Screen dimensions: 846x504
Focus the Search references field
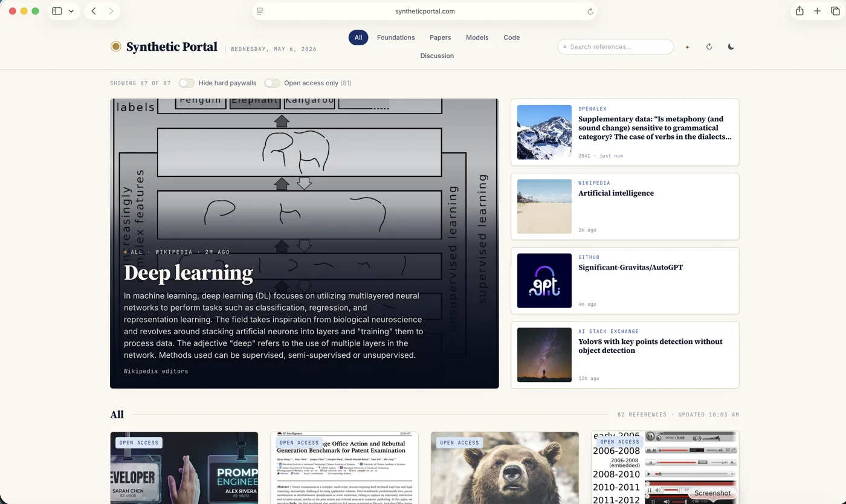click(616, 47)
